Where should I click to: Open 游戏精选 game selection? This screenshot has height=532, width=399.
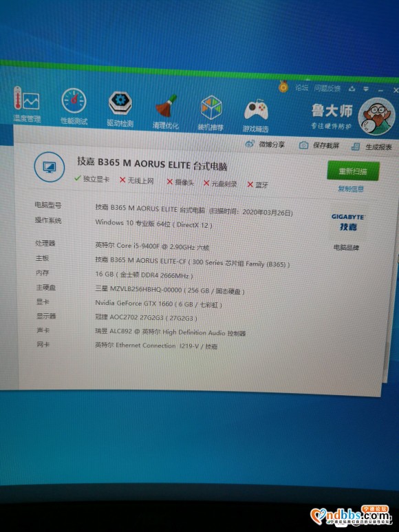pos(256,116)
